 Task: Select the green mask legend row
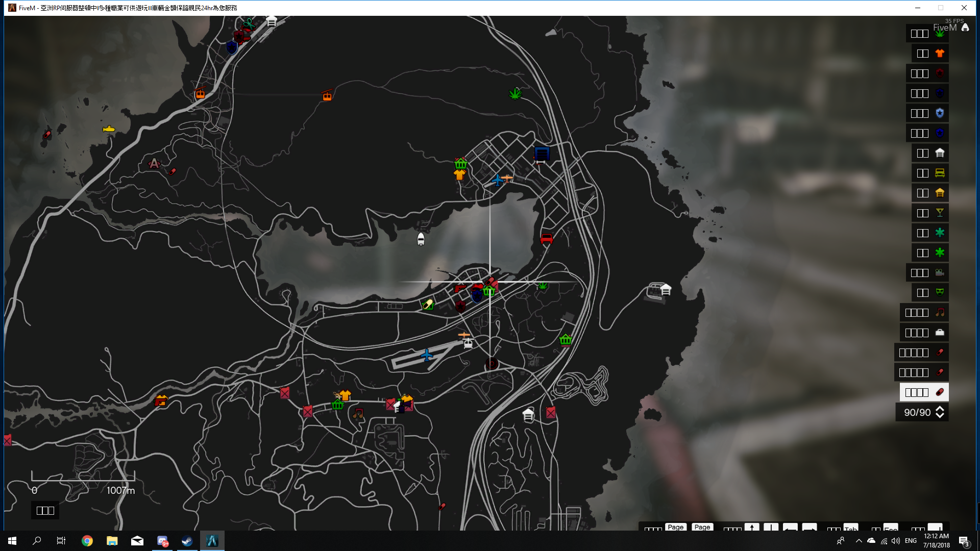click(930, 292)
